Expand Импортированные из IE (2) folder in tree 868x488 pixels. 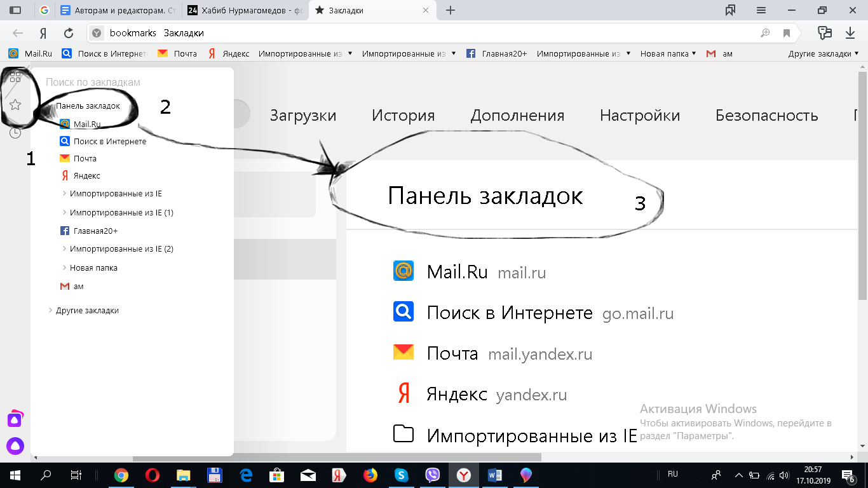click(x=65, y=249)
